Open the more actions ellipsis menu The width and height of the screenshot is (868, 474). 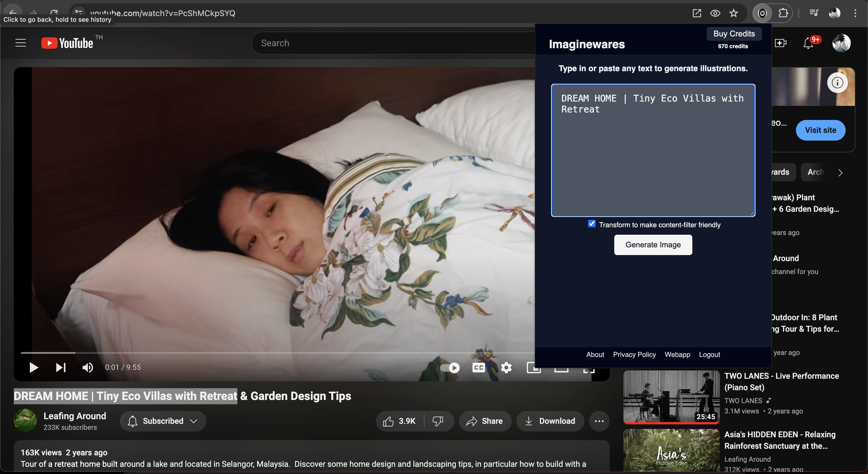pyautogui.click(x=599, y=421)
